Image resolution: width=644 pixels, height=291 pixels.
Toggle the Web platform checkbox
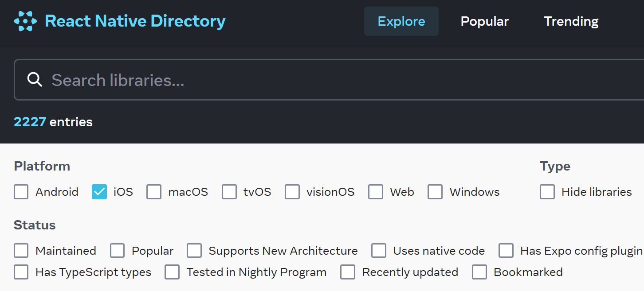[x=376, y=192]
